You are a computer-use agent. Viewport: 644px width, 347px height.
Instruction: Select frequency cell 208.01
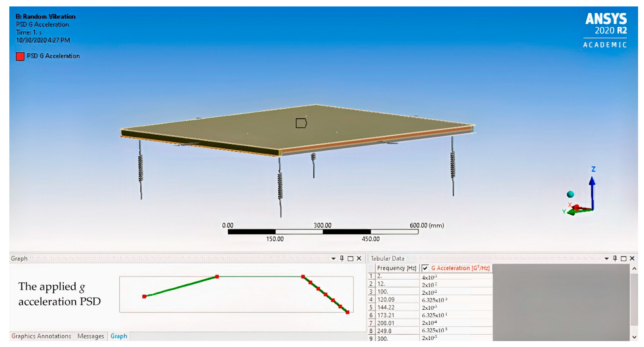pos(397,323)
